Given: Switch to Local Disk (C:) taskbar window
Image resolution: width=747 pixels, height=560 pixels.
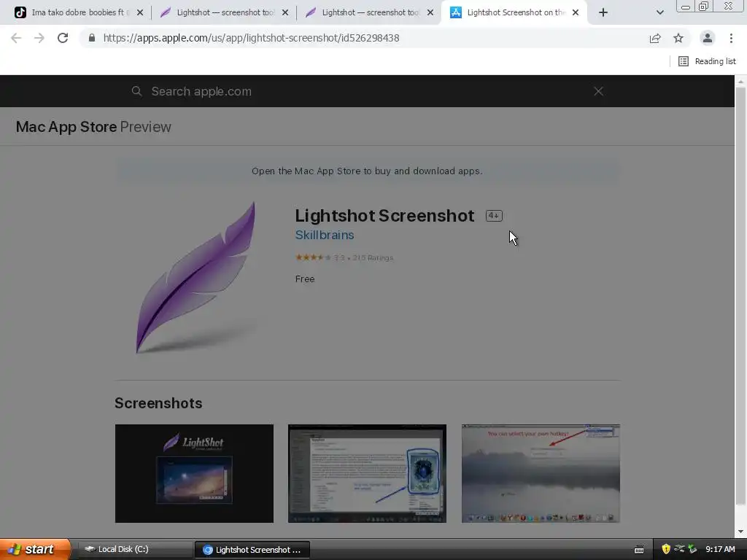Looking at the screenshot, I should (x=135, y=550).
